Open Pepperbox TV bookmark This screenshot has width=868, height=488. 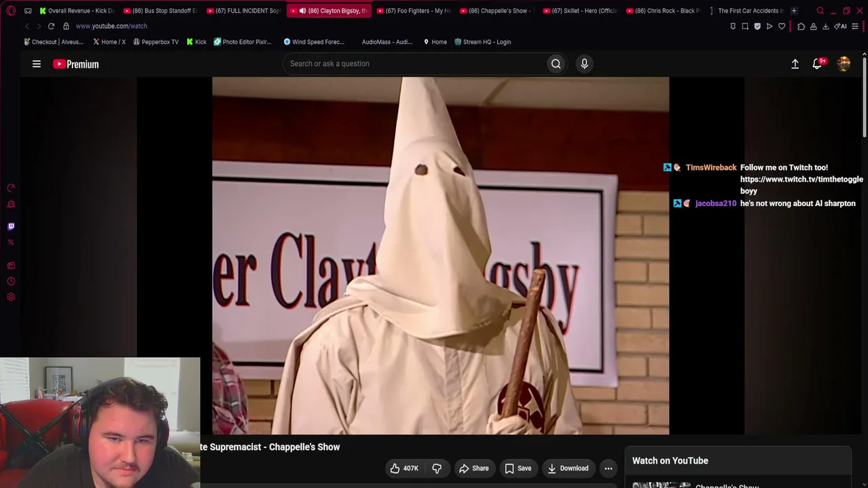coord(156,42)
